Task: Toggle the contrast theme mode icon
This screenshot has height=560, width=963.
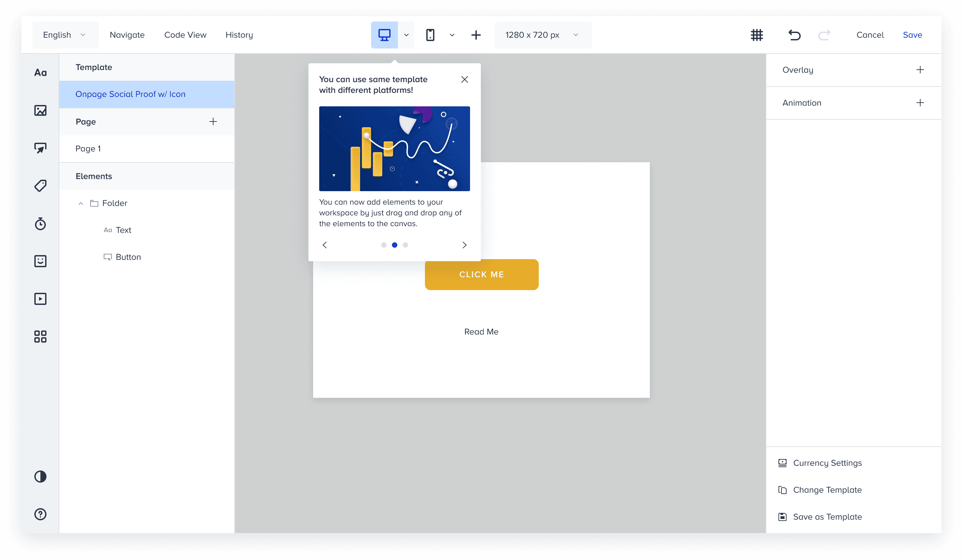Action: click(40, 476)
